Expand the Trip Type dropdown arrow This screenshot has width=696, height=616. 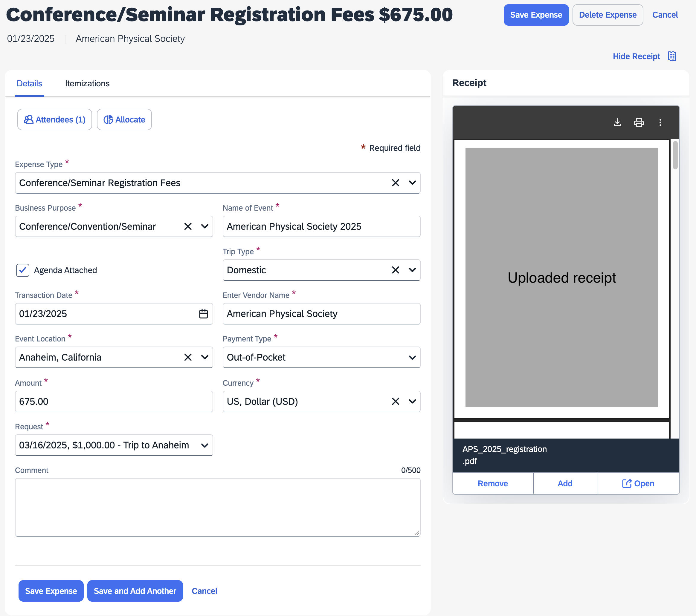click(x=412, y=270)
